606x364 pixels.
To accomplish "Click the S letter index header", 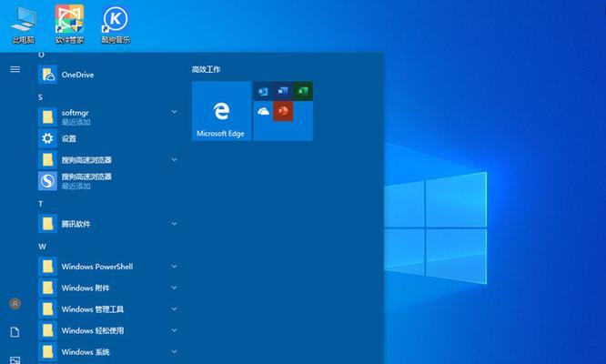I will pyautogui.click(x=40, y=97).
